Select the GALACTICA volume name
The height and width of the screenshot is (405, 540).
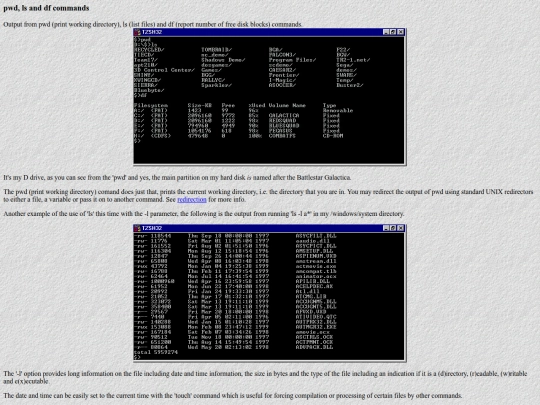coord(284,115)
